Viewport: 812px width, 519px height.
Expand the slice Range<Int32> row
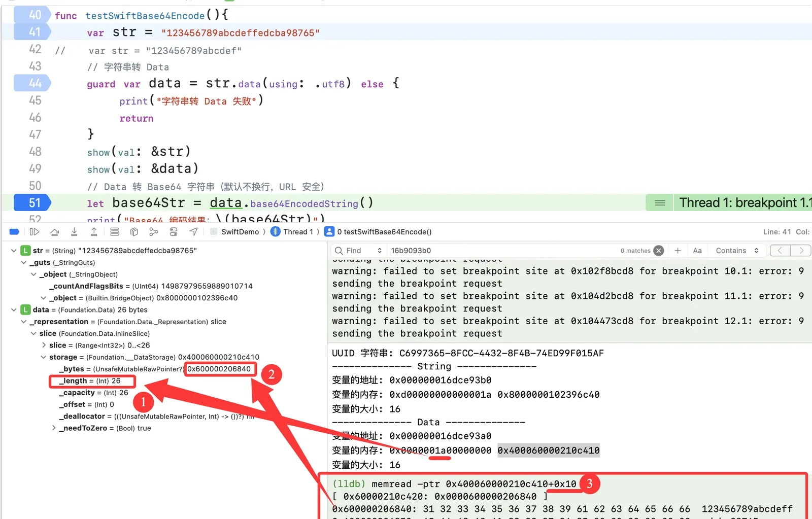44,345
